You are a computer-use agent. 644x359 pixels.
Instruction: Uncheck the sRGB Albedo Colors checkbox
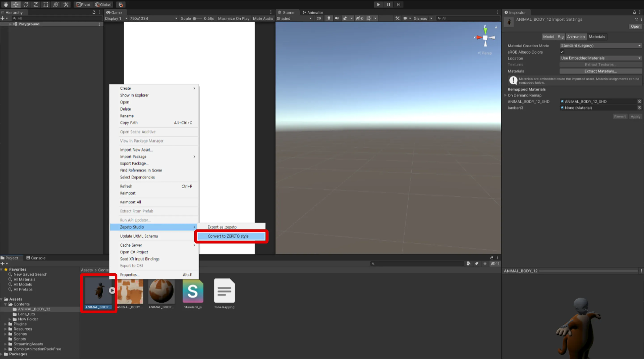tap(562, 52)
